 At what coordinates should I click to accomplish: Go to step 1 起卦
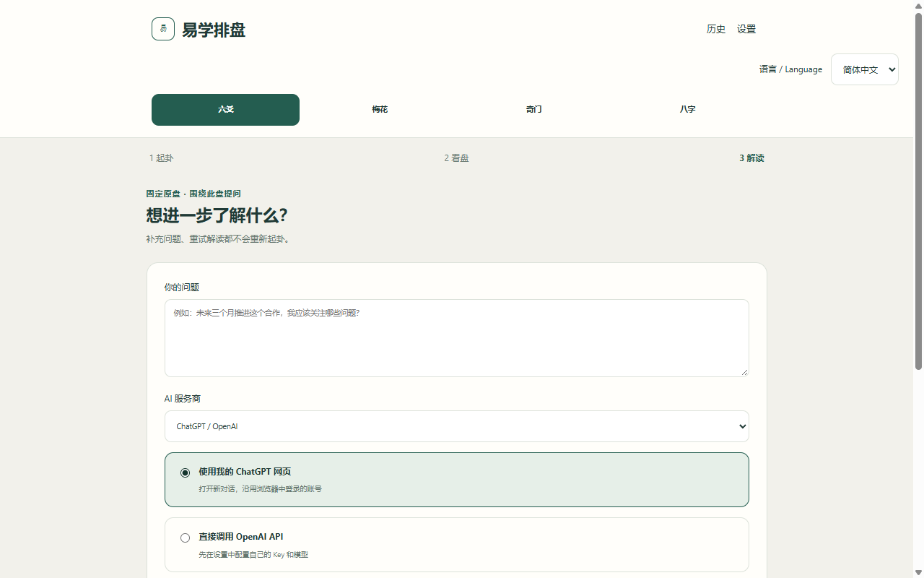tap(162, 158)
